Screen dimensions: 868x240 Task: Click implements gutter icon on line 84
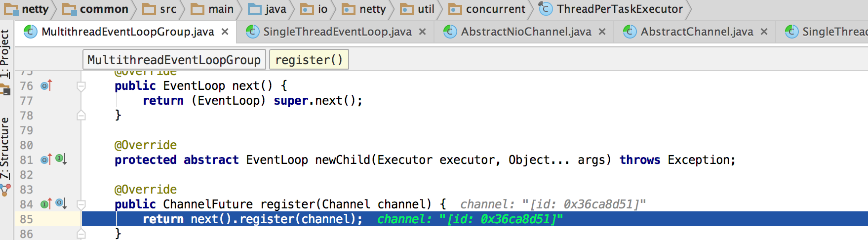click(46, 204)
